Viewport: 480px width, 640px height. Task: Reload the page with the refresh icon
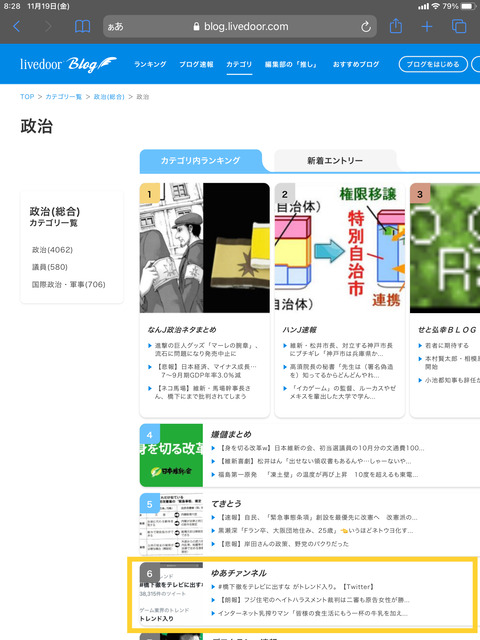click(x=366, y=27)
